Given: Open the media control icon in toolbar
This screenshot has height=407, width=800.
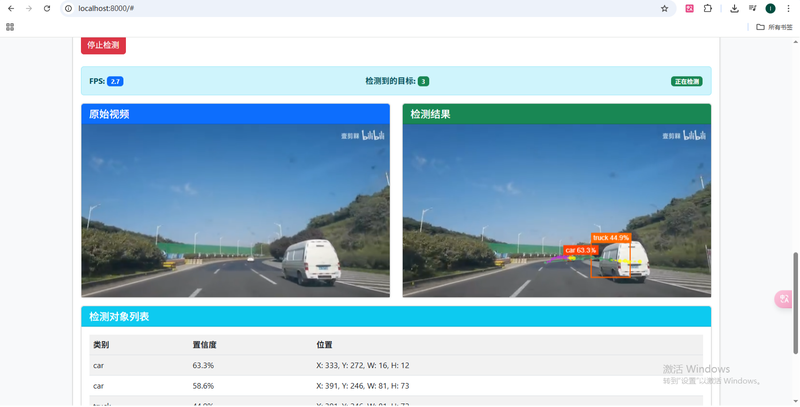Looking at the screenshot, I should pyautogui.click(x=753, y=9).
